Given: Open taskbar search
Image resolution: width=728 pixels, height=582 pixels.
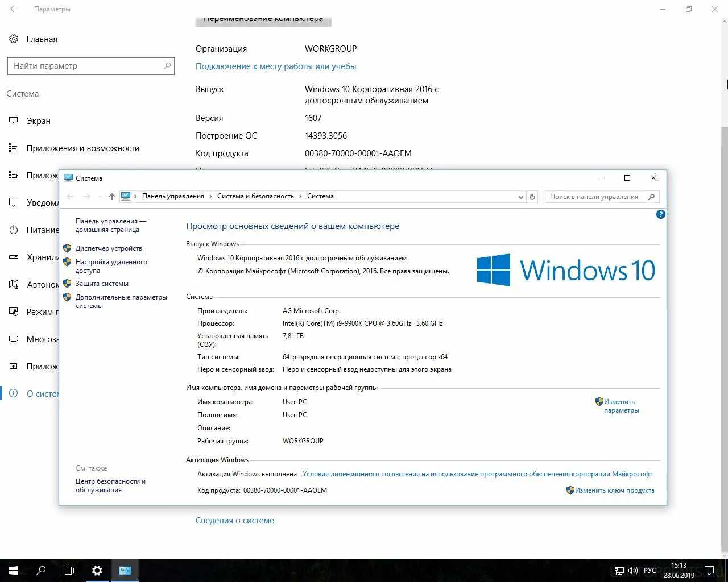Looking at the screenshot, I should (x=41, y=571).
